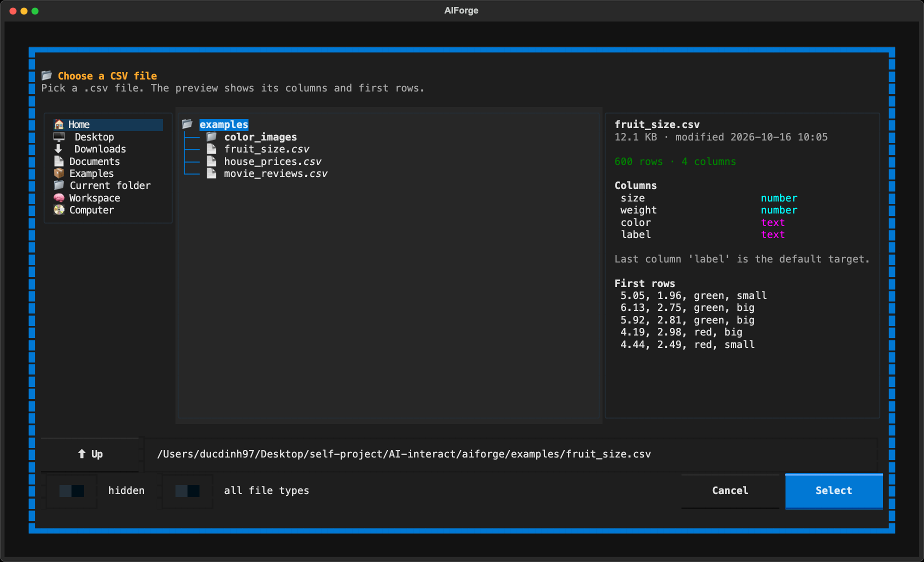Click the folder icon beside the Choose a CSV file title
924x562 pixels.
click(47, 75)
